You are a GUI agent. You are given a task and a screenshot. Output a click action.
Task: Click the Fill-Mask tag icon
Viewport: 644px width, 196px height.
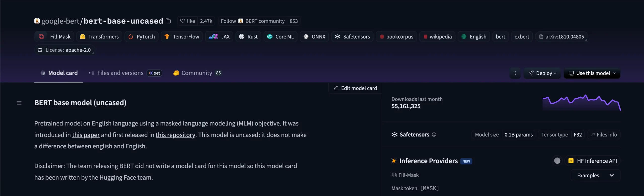[42, 37]
